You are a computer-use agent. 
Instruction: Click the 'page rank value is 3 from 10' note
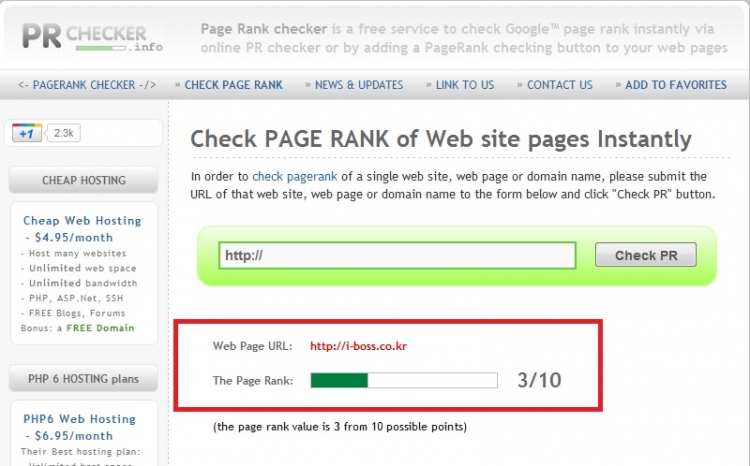point(340,427)
